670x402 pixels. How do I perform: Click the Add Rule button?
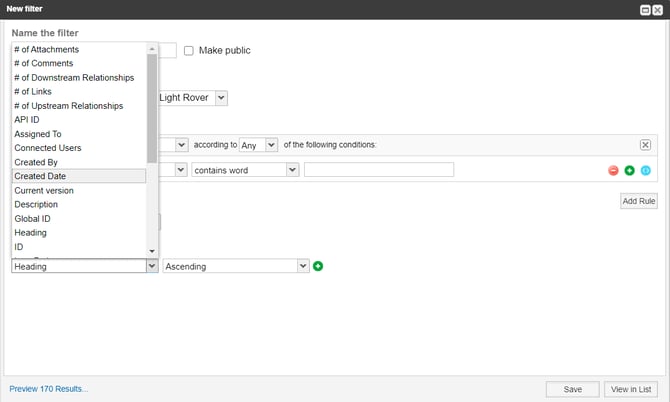[x=638, y=201]
